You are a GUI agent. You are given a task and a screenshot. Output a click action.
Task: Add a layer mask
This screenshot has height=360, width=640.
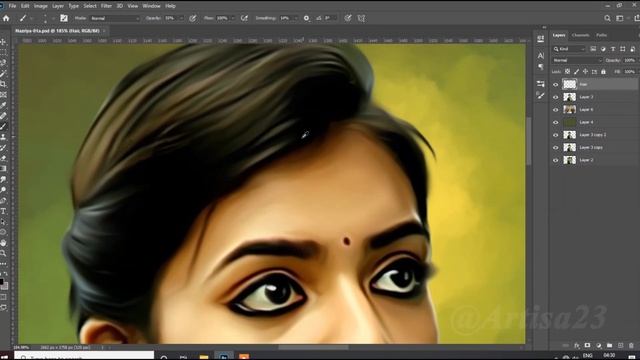pos(587,346)
